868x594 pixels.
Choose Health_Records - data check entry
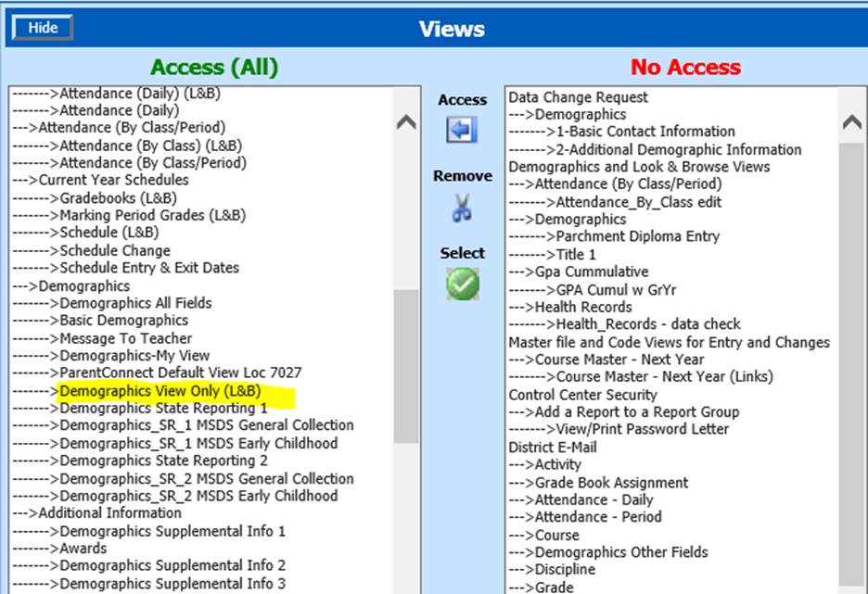648,324
